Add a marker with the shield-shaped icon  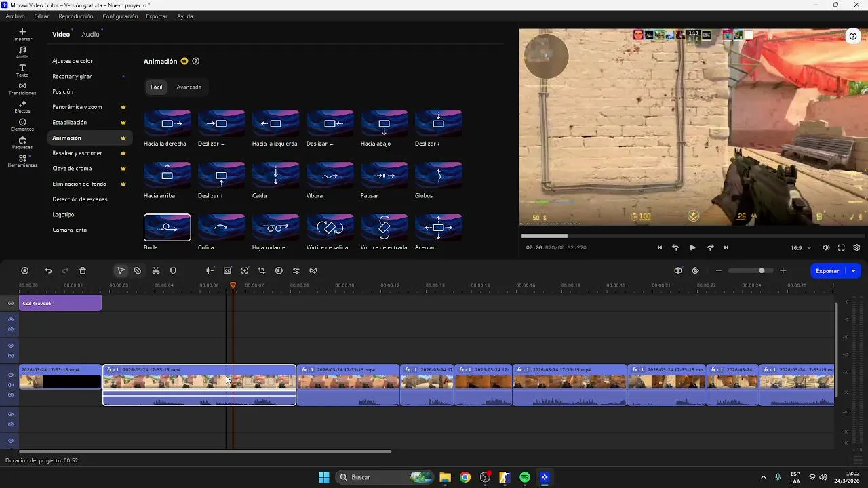point(173,270)
